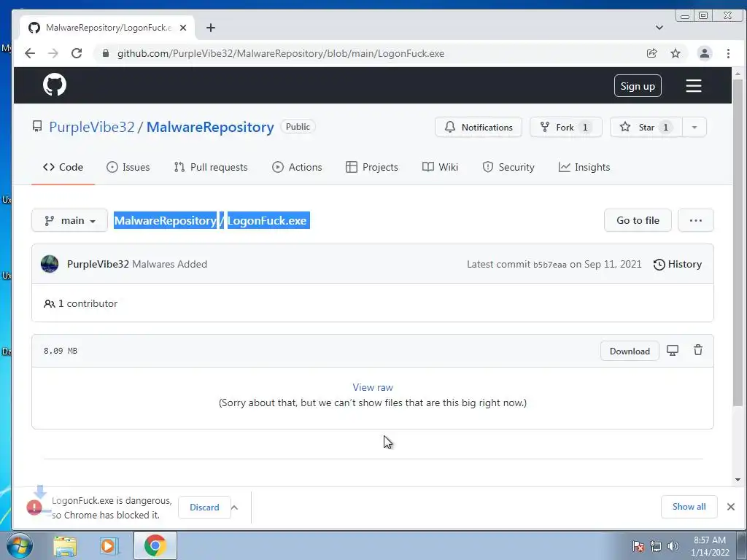The width and height of the screenshot is (747, 560).
Task: Open new browser tab with plus
Action: click(x=211, y=28)
